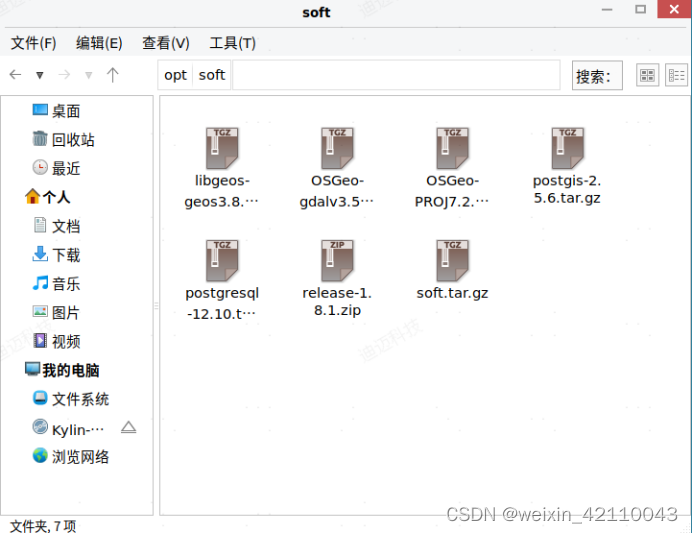
Task: Click the release-1.8.1.zip file name
Action: tap(337, 301)
